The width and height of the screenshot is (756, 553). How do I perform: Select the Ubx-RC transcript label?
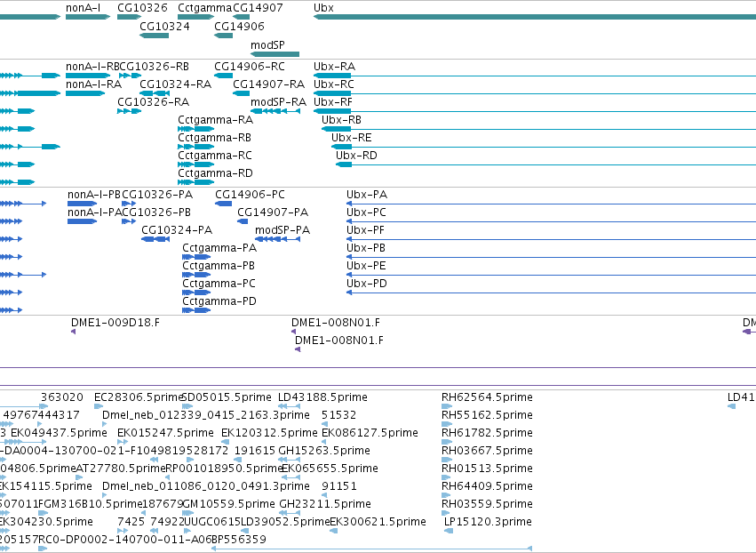point(334,84)
